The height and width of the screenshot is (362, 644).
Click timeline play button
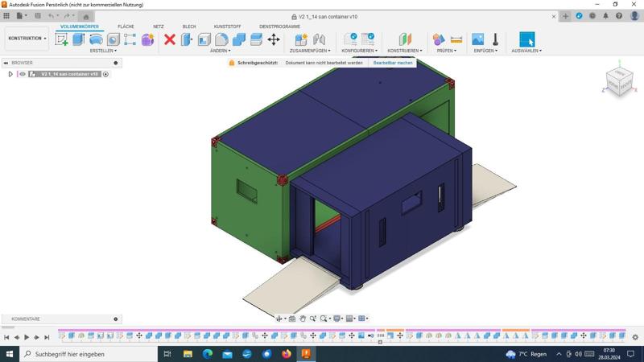click(x=27, y=337)
